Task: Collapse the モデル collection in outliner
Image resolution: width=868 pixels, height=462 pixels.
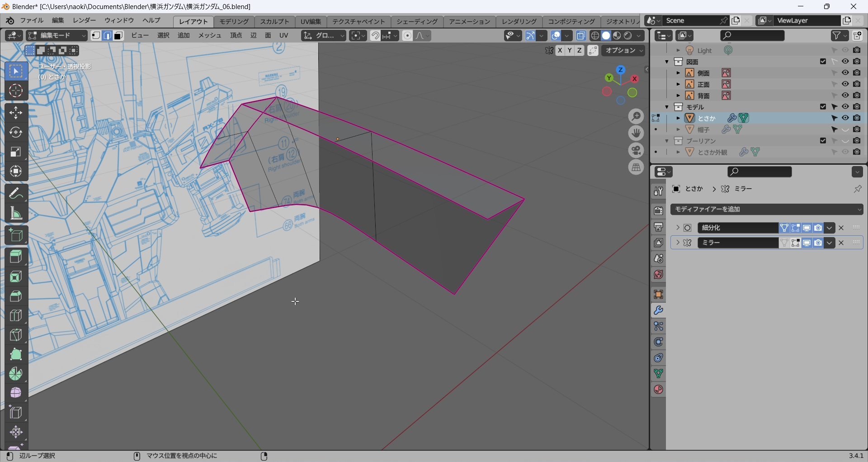Action: (667, 107)
